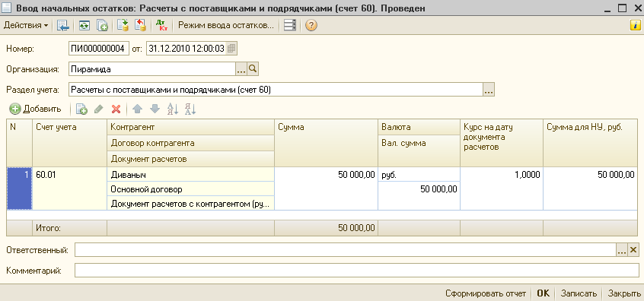
Task: Select the 1,0000 exchange rate cell
Action: coord(502,189)
